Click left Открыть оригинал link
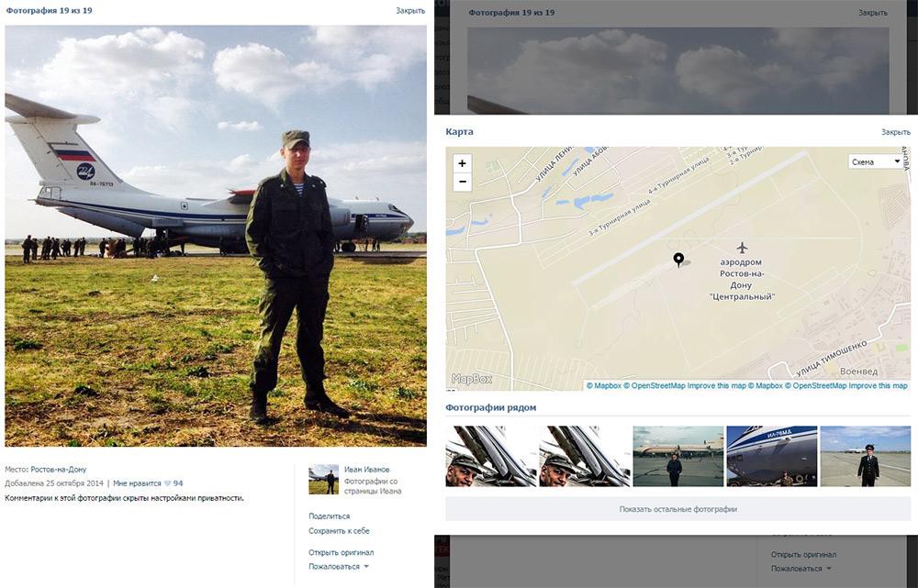The image size is (918, 588). tap(341, 552)
